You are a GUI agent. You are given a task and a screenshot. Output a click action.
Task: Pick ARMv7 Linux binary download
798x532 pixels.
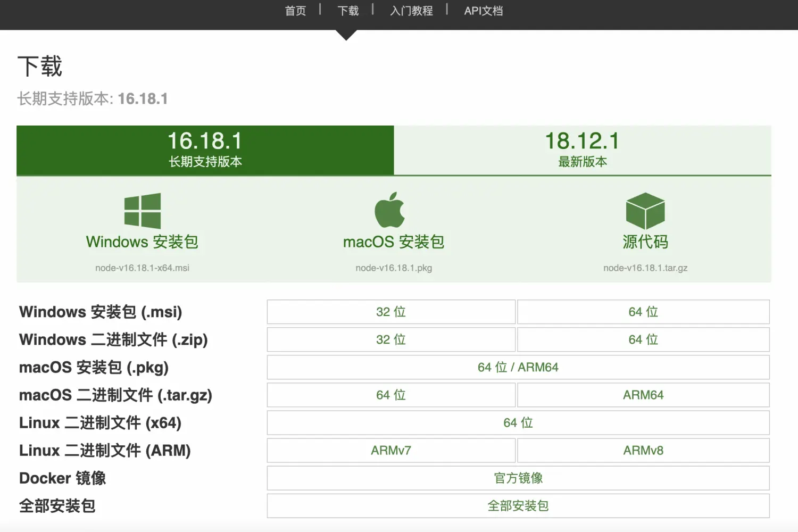tap(391, 450)
